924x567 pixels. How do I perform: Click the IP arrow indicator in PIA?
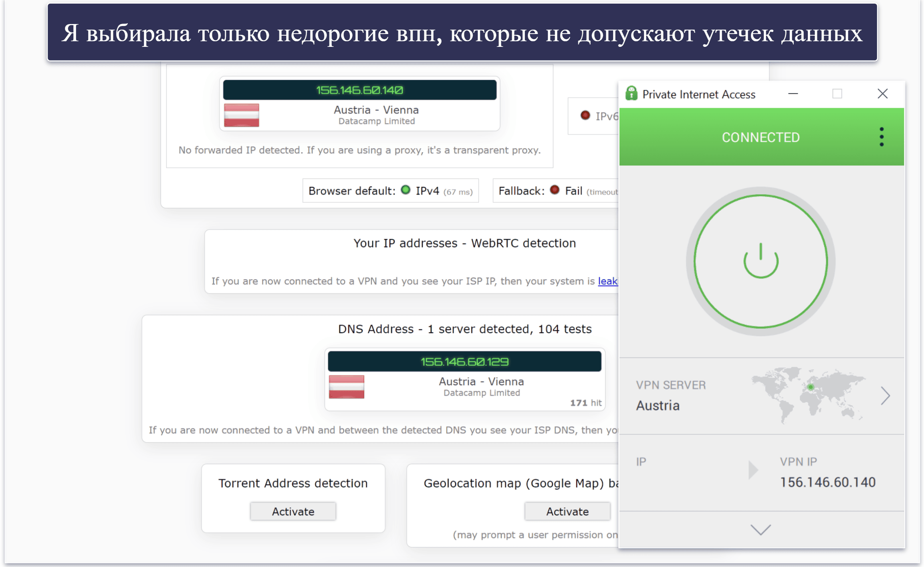[x=753, y=470]
